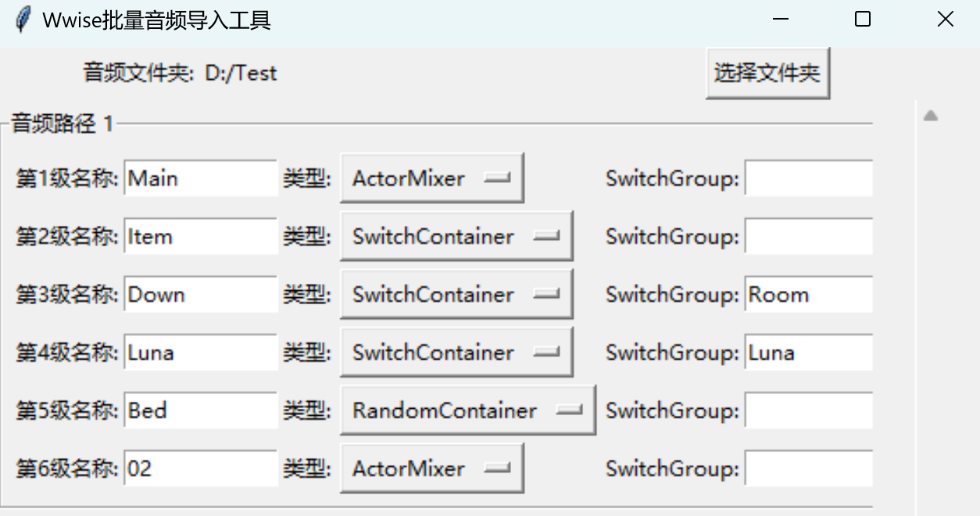The height and width of the screenshot is (516, 980).
Task: Select the Luna fourth-level name field
Action: 199,352
